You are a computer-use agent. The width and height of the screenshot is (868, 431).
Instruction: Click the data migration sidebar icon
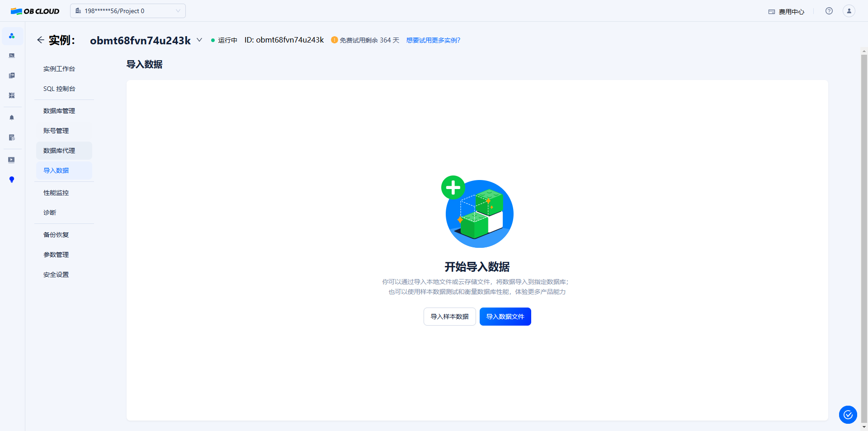pos(12,76)
